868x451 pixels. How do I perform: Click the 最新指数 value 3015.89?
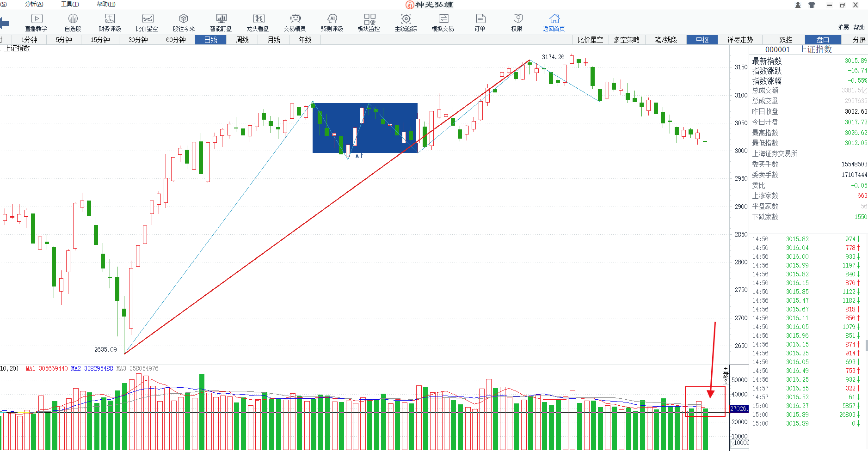[x=856, y=61]
